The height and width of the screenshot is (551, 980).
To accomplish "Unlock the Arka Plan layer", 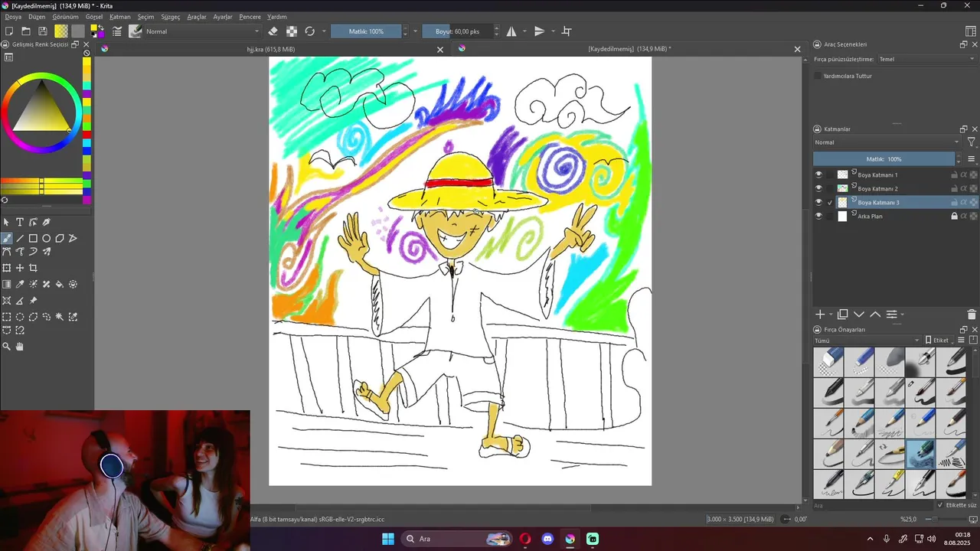I will click(x=954, y=217).
